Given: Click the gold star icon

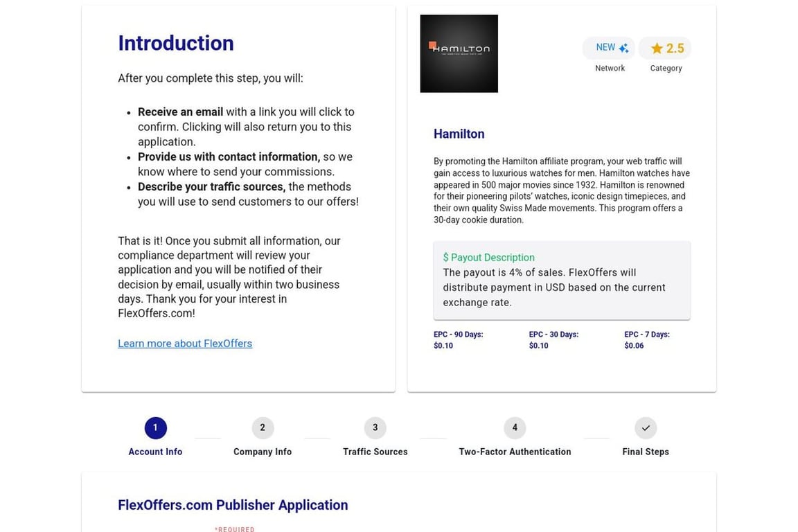Looking at the screenshot, I should coord(657,48).
